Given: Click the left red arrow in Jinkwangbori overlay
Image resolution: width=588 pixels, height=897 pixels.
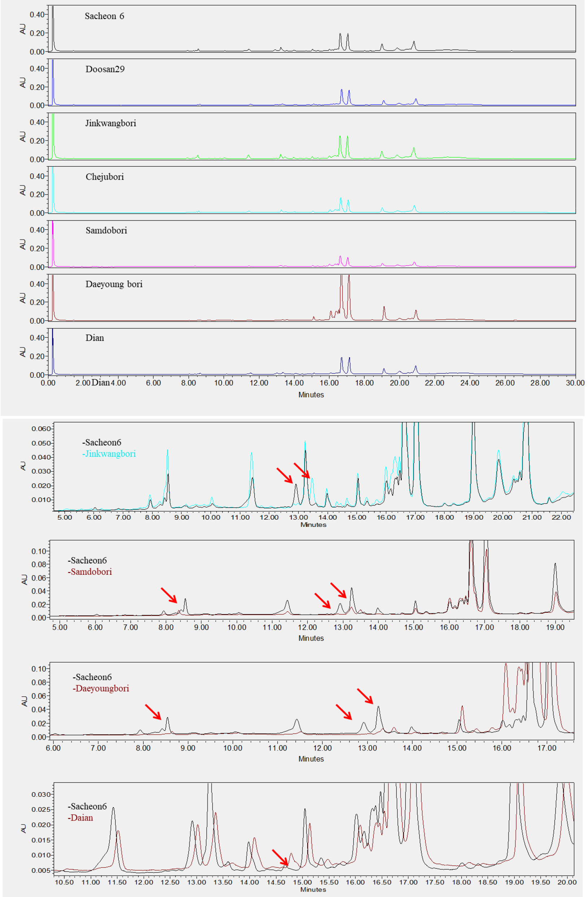Looking at the screenshot, I should click(284, 475).
